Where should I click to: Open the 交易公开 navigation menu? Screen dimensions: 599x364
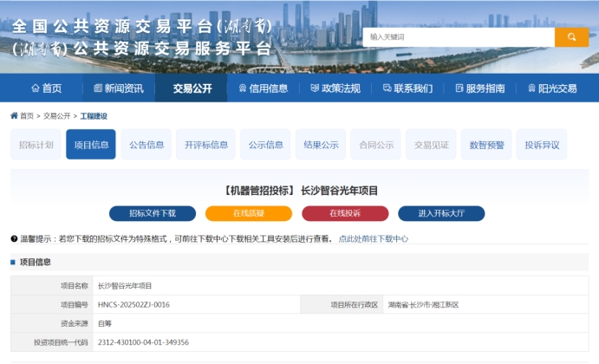[x=192, y=88]
